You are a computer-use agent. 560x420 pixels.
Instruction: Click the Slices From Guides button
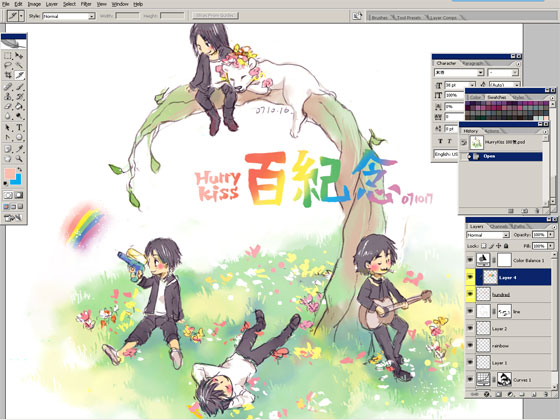215,16
